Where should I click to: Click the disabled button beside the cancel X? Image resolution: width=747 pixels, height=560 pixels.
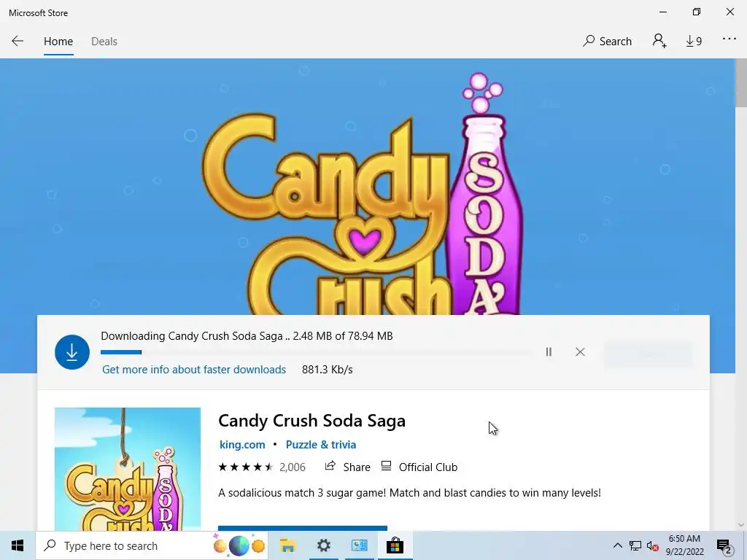648,354
